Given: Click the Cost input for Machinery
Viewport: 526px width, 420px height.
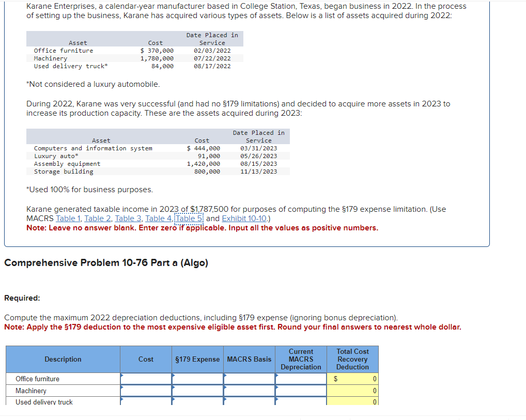Looking at the screenshot, I should pyautogui.click(x=146, y=391).
